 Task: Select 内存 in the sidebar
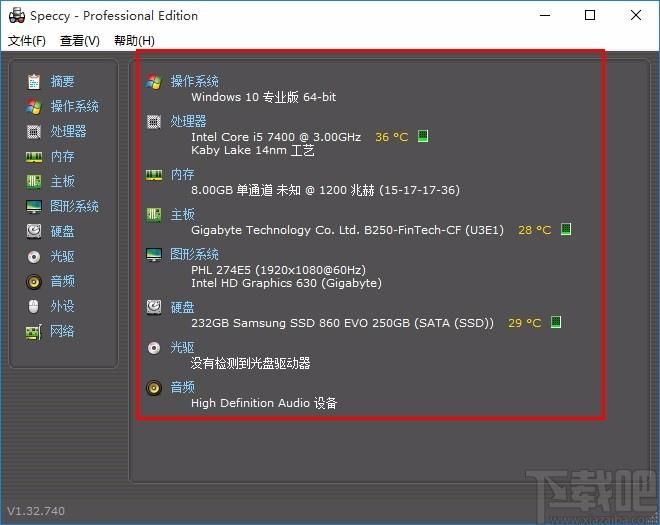pos(62,156)
